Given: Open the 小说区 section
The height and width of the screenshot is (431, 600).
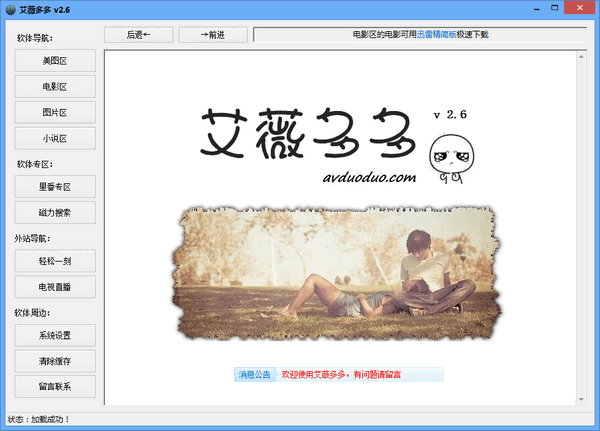Looking at the screenshot, I should click(x=55, y=138).
